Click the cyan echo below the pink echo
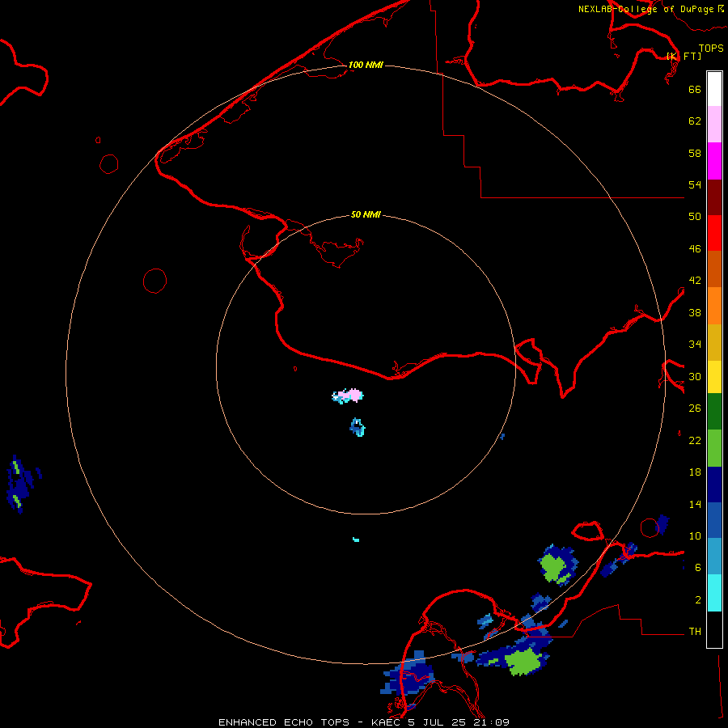This screenshot has width=728, height=728. point(358,427)
